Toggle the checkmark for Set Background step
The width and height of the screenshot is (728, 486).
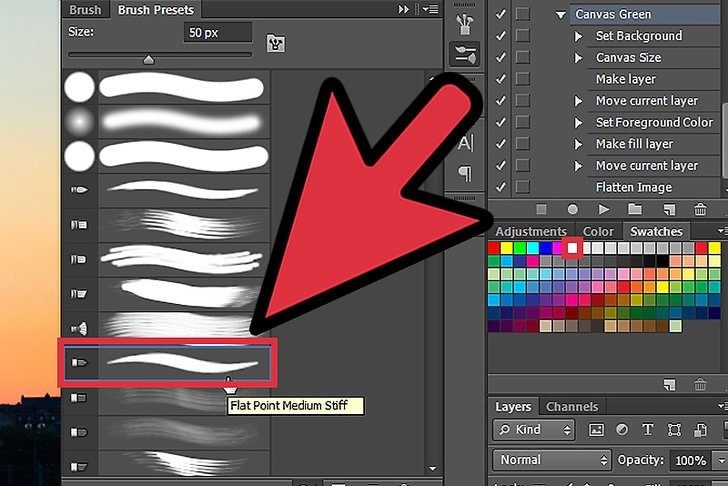click(501, 36)
